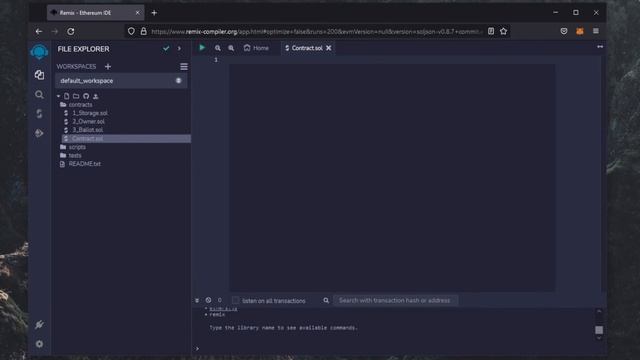
Task: Click the tracking protection shield icon
Action: click(131, 31)
